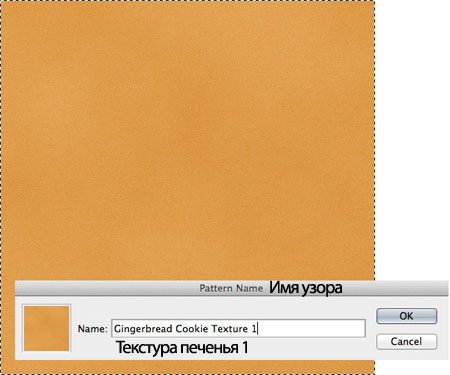Click the pattern preview thumbnail in dialog
Image resolution: width=450 pixels, height=375 pixels.
pos(46,329)
